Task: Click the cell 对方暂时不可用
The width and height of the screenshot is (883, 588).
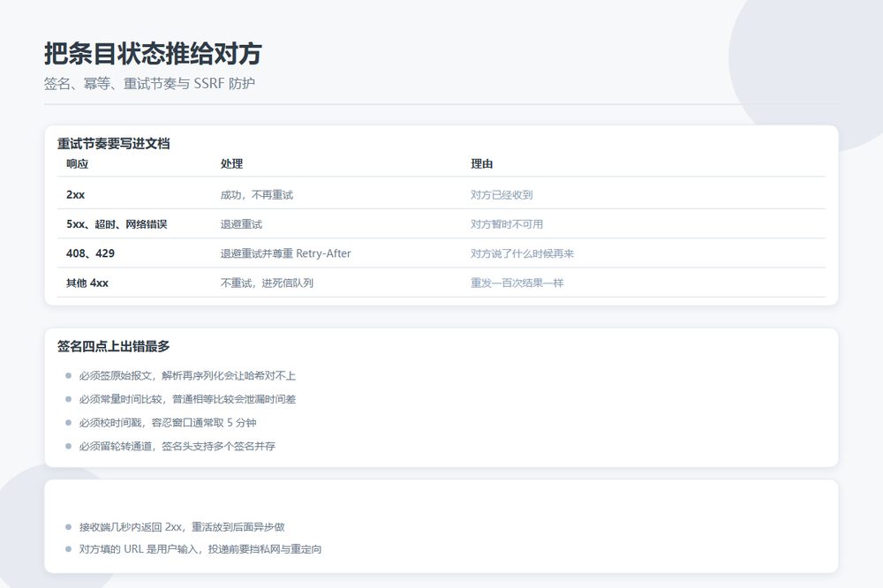Action: (x=507, y=224)
